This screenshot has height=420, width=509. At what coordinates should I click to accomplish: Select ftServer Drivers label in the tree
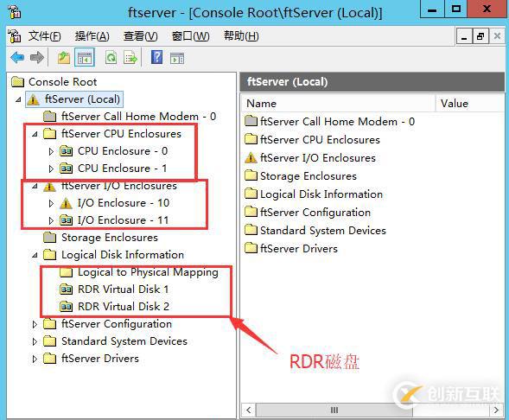(x=100, y=359)
